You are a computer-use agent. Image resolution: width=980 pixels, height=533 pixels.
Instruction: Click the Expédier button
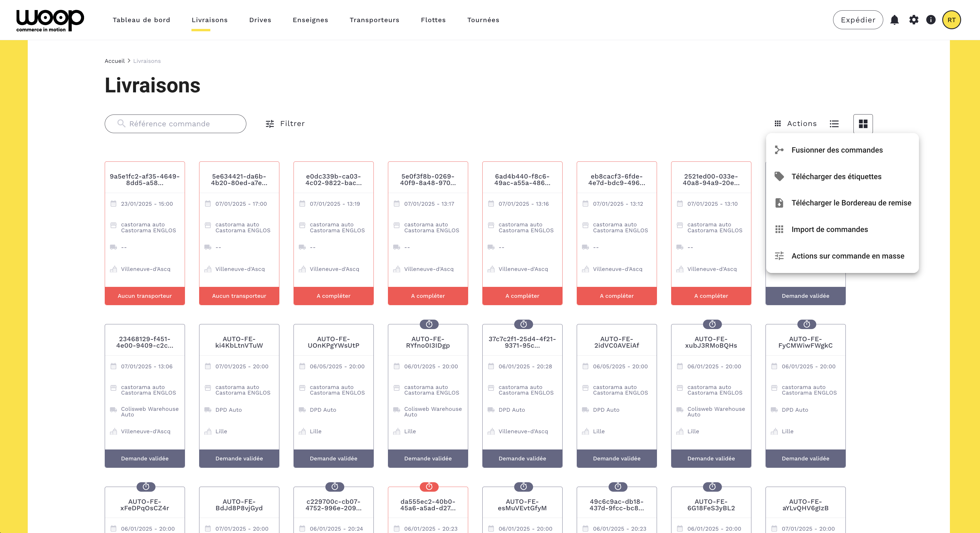pyautogui.click(x=858, y=20)
